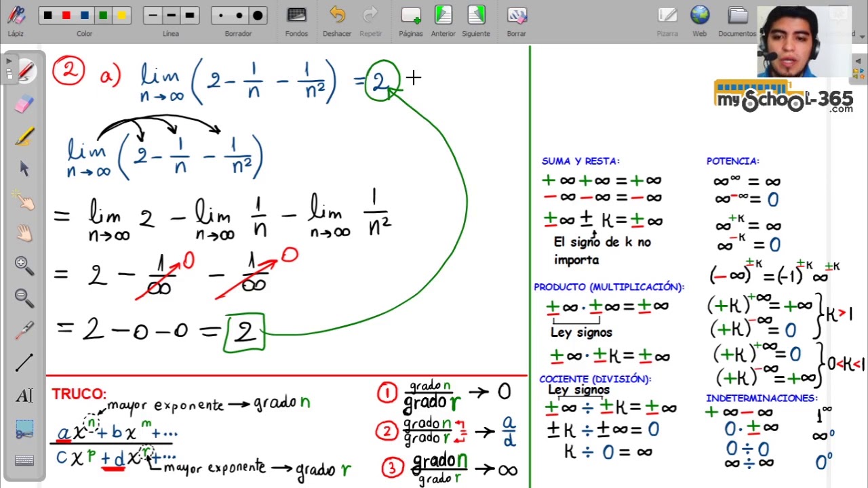
Task: Select the pen tool in left palette
Action: click(x=26, y=70)
